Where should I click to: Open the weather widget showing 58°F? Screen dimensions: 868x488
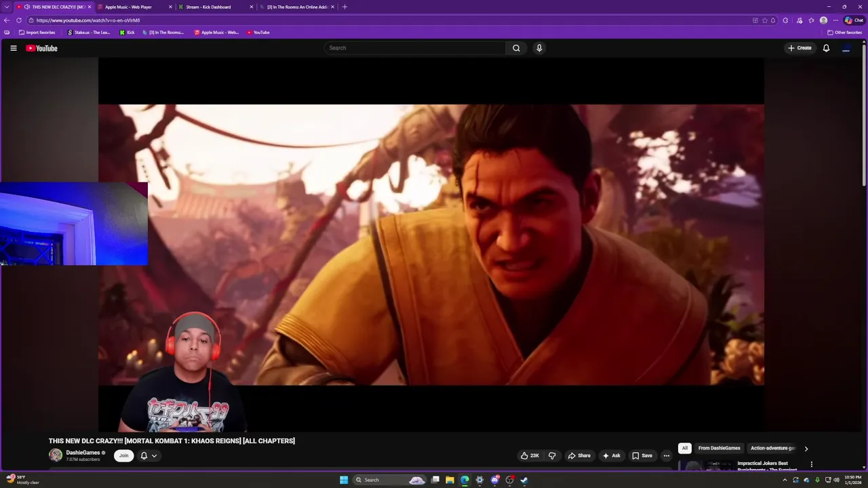(x=22, y=480)
